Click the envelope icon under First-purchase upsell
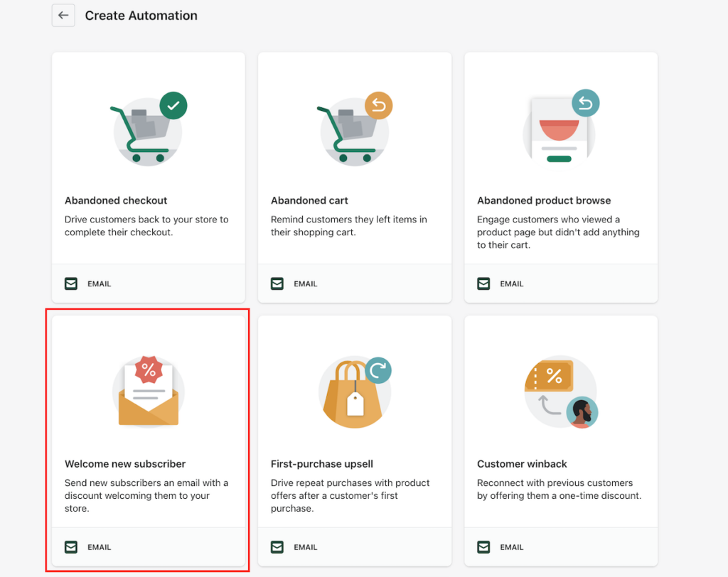Viewport: 728px width, 577px height. [277, 547]
